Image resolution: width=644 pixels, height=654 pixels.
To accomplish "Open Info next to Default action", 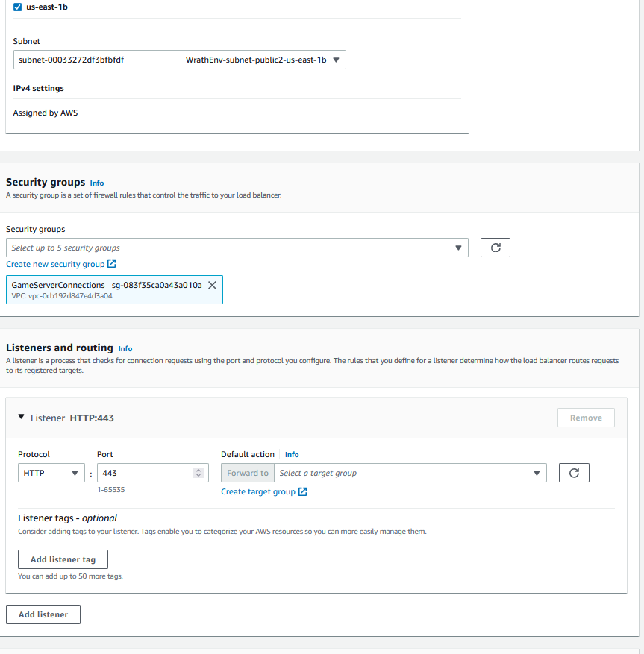I will tap(292, 454).
